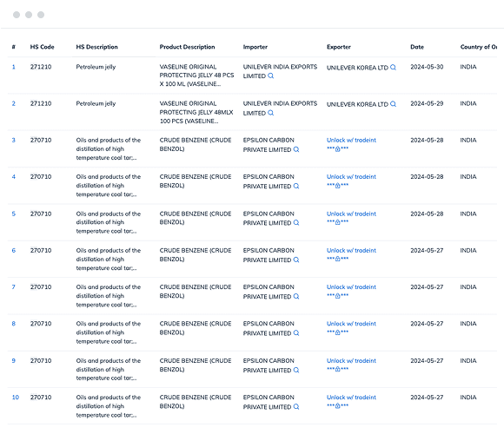The image size is (504, 434).
Task: Open Unlock w/ tradeint link in row 3
Action: [x=351, y=141]
